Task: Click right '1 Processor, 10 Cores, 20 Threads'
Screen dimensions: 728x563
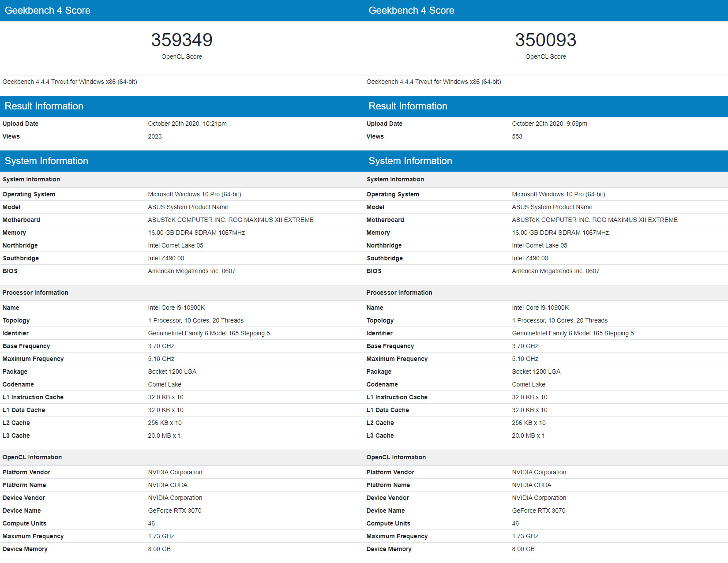Action: (560, 320)
